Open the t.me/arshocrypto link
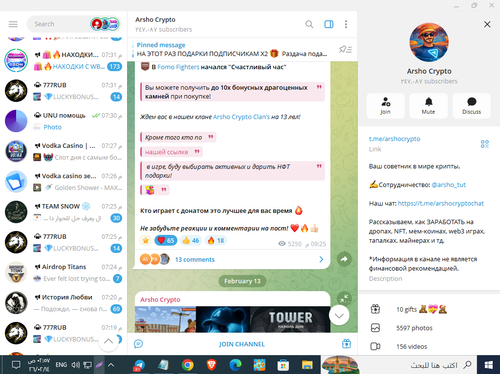 395,139
